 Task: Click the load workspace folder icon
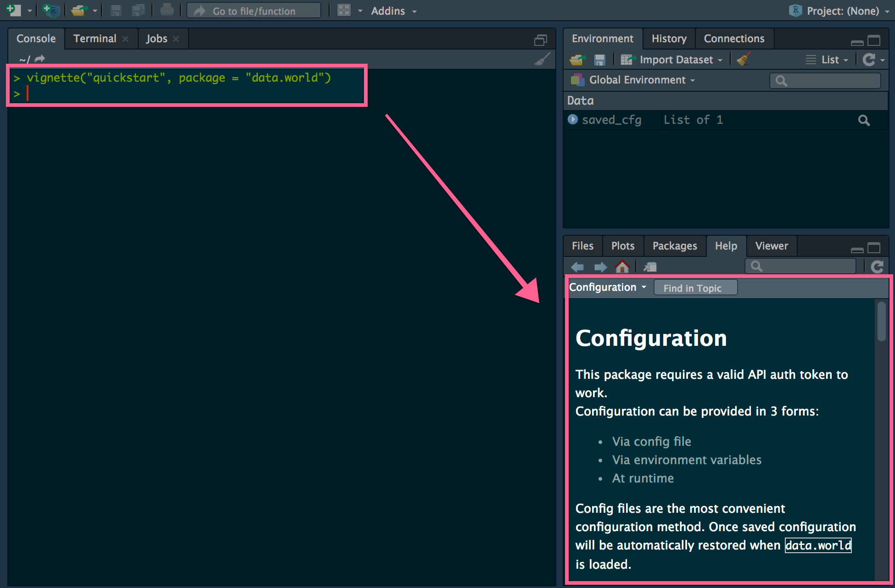coord(578,60)
